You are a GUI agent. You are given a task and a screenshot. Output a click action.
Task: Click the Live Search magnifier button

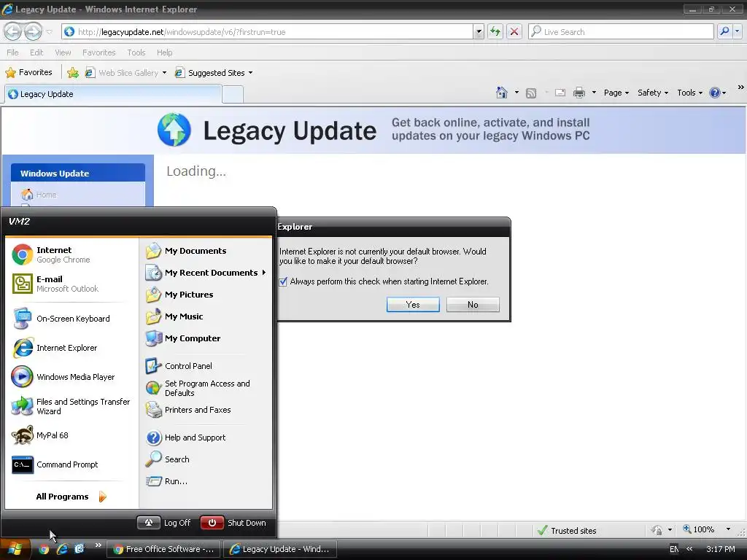point(724,31)
